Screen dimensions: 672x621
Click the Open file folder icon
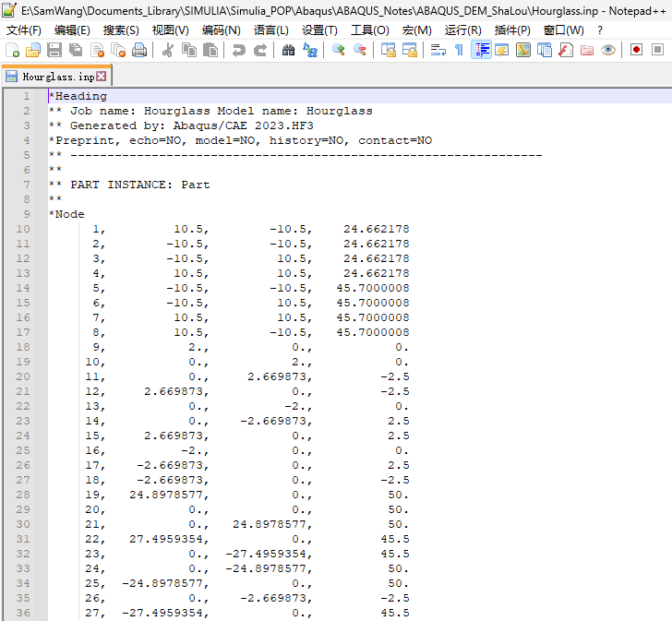point(33,50)
